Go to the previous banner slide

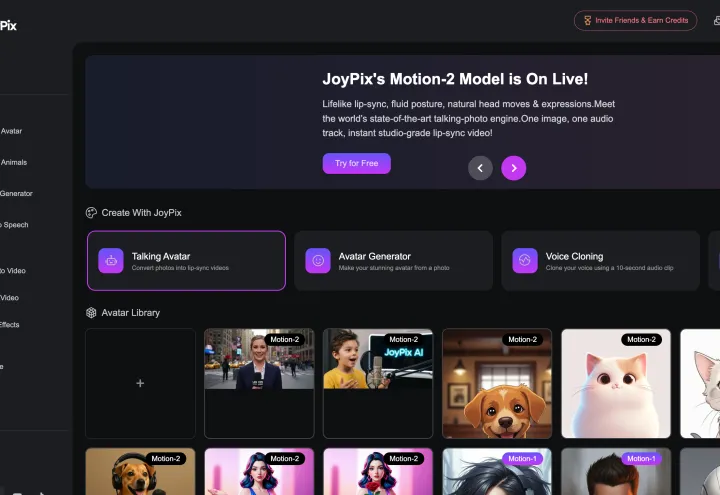(x=480, y=168)
